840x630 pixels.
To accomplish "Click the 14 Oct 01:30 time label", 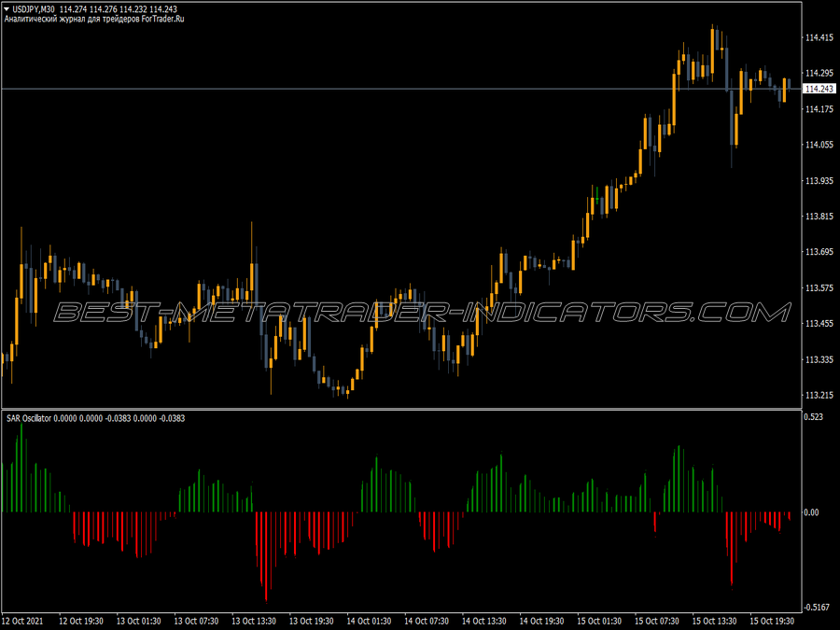I will (369, 622).
